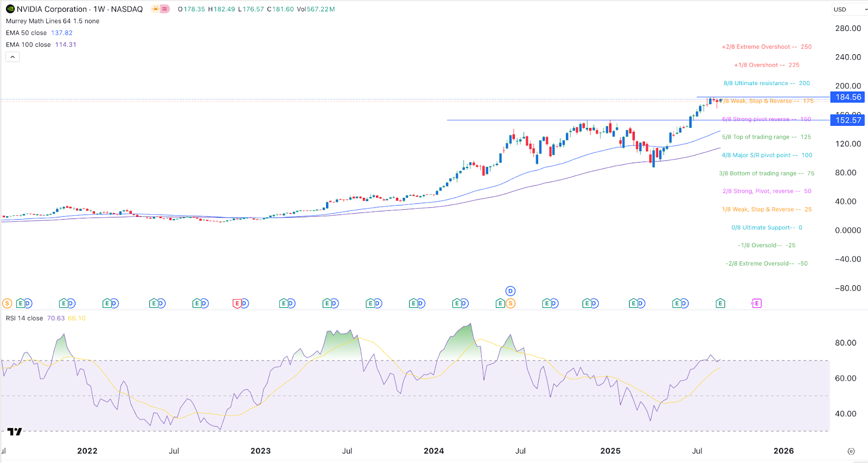Click the 2023 label on time axis
The image size is (868, 463).
(260, 451)
